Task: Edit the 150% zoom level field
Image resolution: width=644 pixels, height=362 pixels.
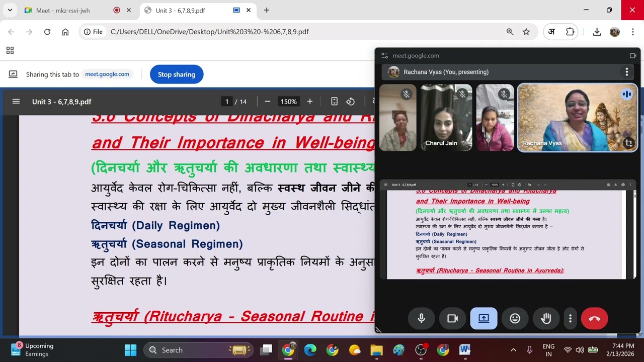Action: click(289, 102)
